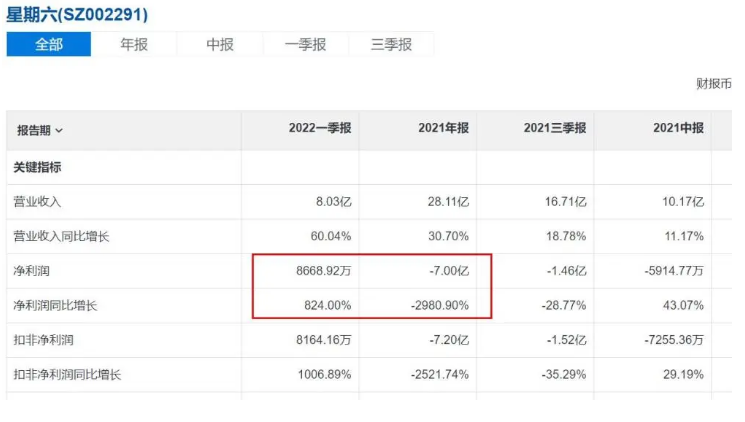
Task: Switch to the 一季报 tab
Action: pyautogui.click(x=306, y=44)
